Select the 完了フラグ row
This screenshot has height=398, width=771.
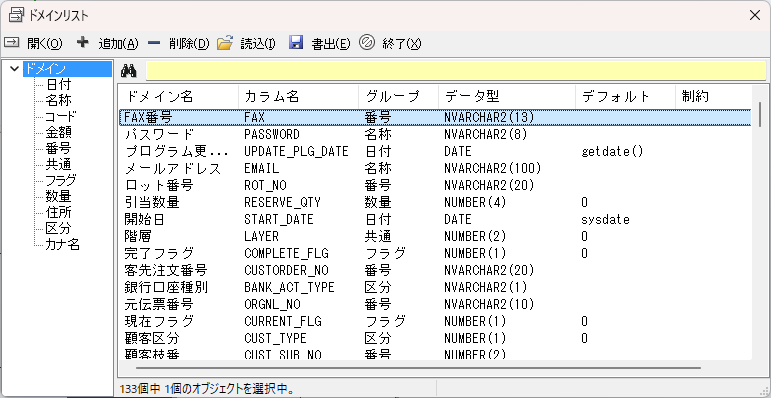tap(435, 253)
